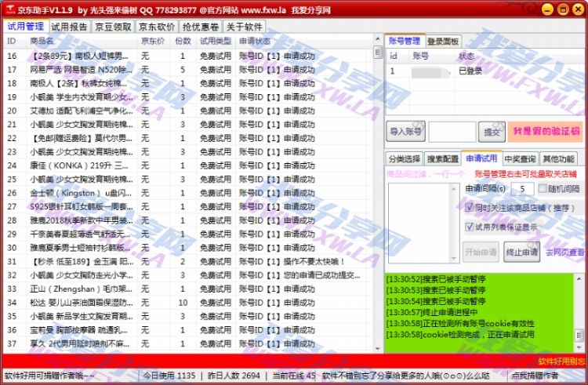Click the 提交 button
588x385 pixels.
pos(492,132)
